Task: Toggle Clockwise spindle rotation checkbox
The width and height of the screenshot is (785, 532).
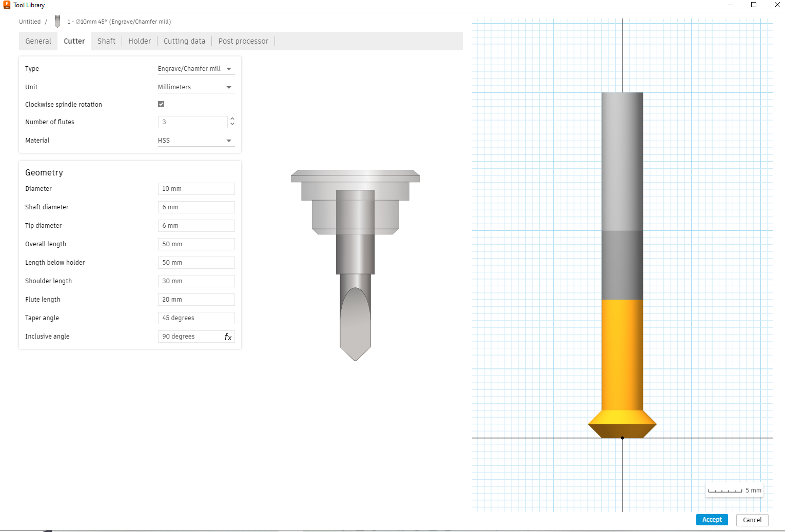Action: coord(161,104)
